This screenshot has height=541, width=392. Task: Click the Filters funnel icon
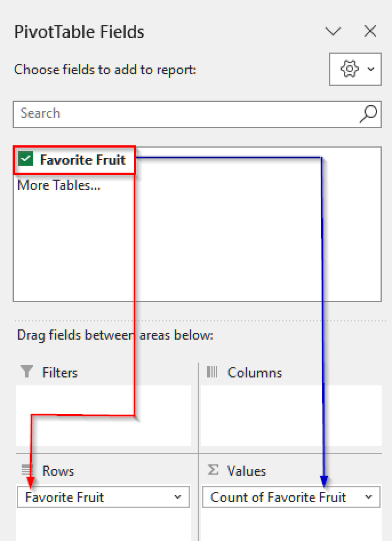coord(27,372)
